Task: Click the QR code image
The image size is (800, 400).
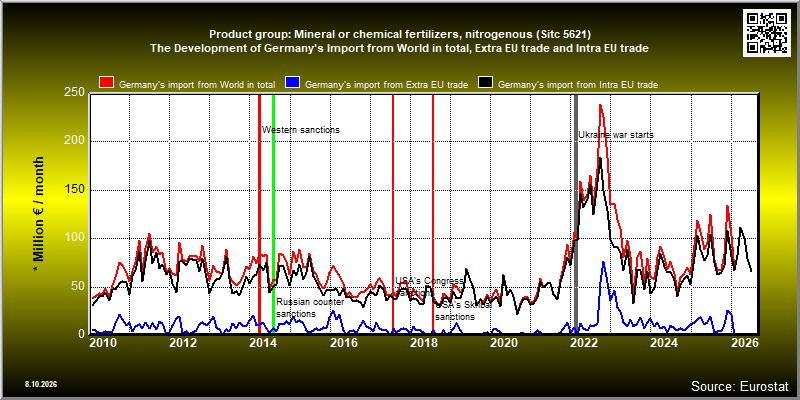Action: [767, 32]
